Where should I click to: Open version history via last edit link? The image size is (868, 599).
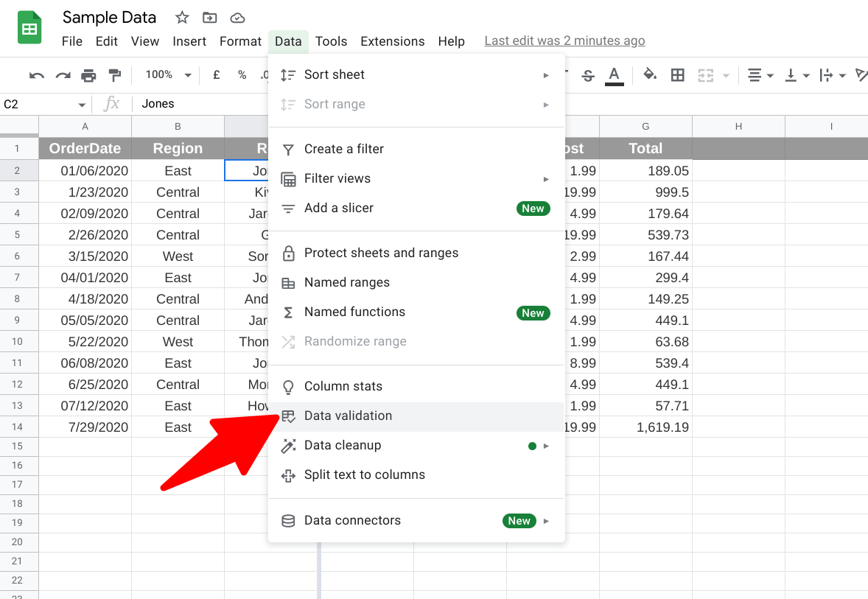point(564,41)
